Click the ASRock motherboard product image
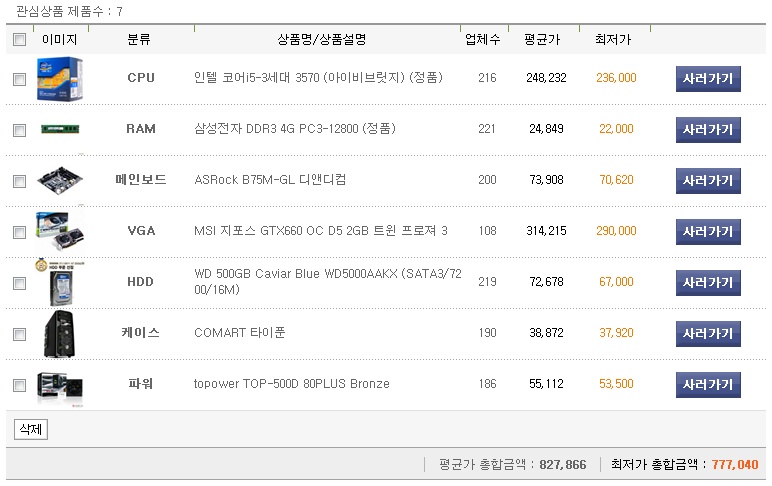 point(59,181)
